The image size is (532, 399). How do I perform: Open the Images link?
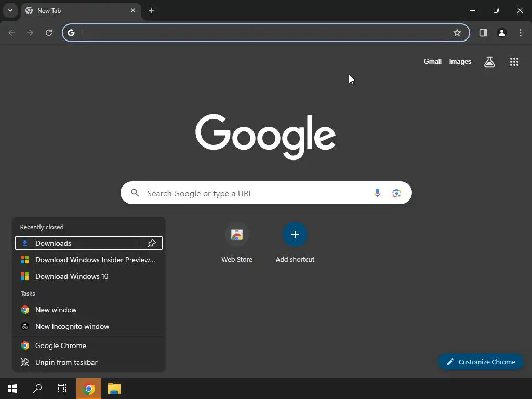460,61
